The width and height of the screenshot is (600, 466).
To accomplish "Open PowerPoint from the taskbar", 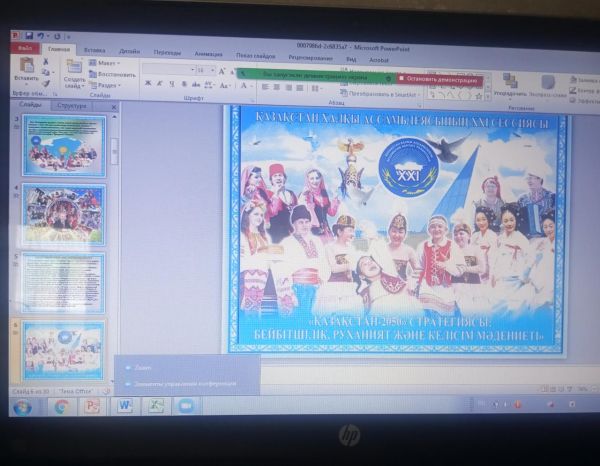I will [92, 406].
